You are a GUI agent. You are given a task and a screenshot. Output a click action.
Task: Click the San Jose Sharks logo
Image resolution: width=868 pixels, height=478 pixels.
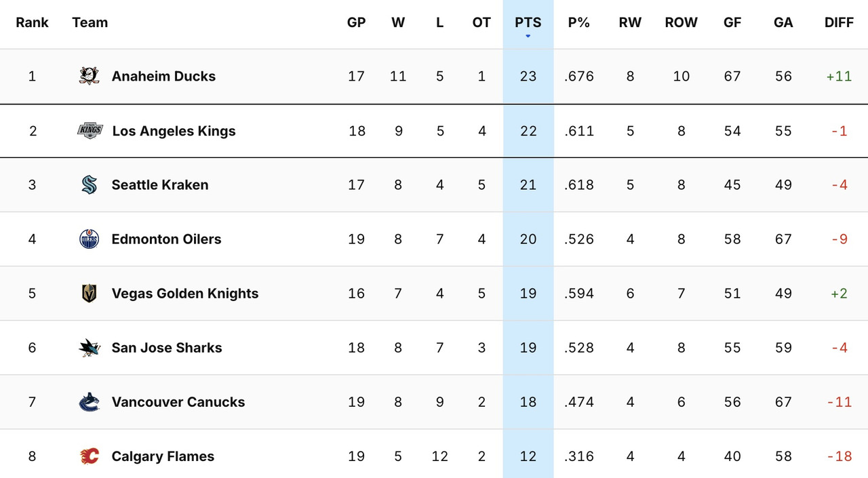(x=89, y=347)
